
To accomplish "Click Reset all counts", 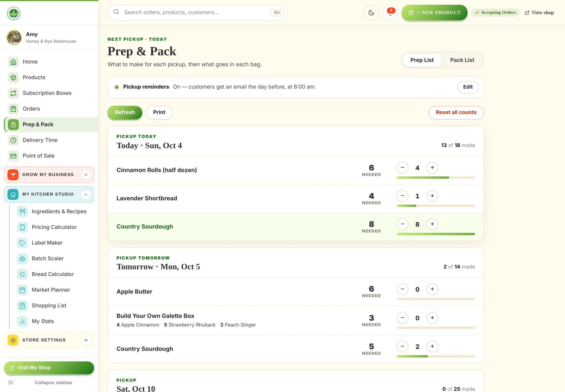I will (x=456, y=112).
